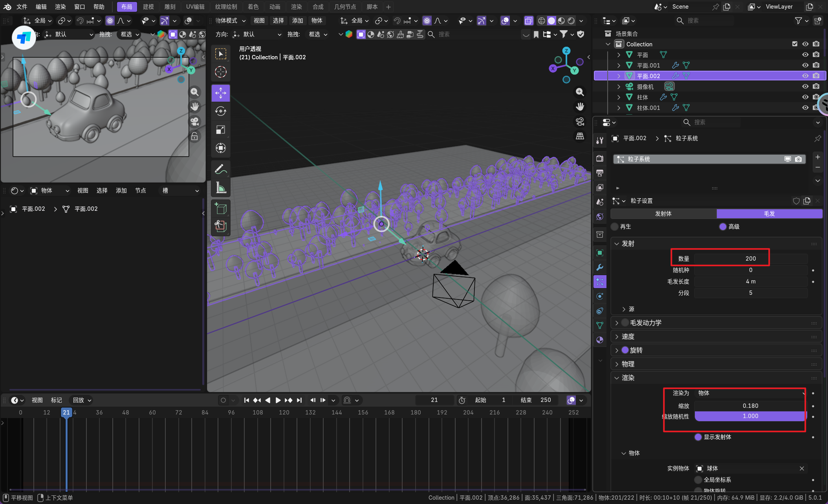The image size is (828, 504).
Task: Click the 发射体 particle type button
Action: (x=663, y=214)
